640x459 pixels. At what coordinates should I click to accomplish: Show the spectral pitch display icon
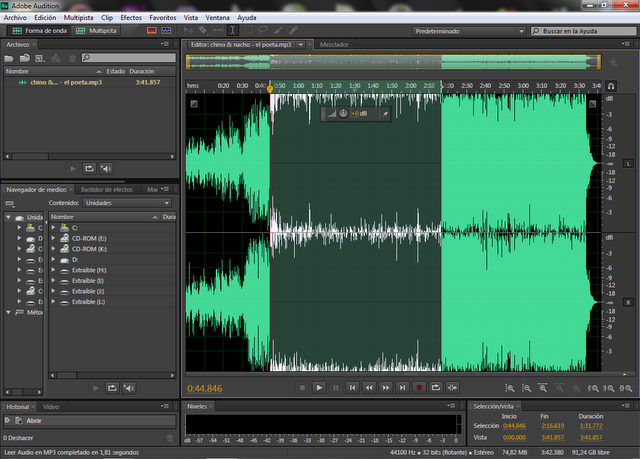(166, 31)
